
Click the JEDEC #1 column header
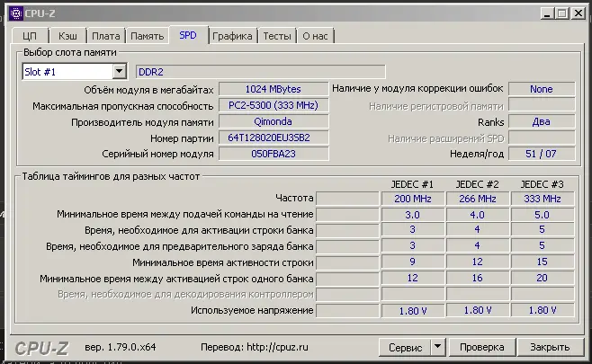click(x=412, y=184)
